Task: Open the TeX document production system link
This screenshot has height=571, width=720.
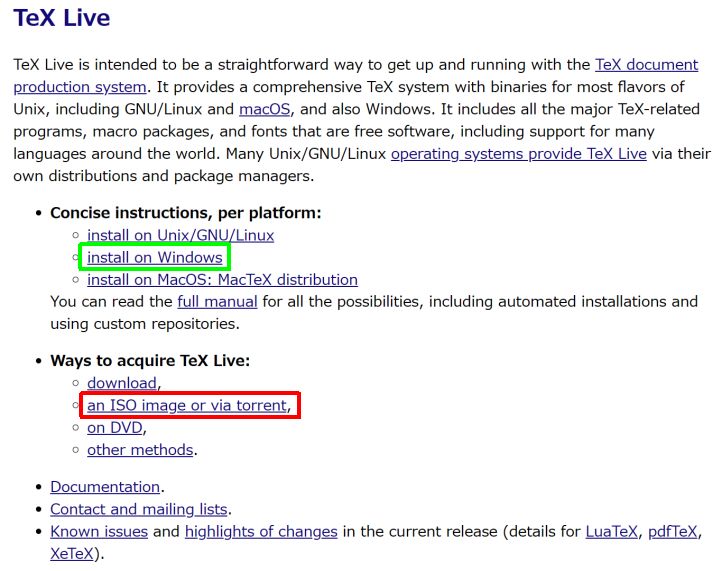Action: [x=646, y=65]
